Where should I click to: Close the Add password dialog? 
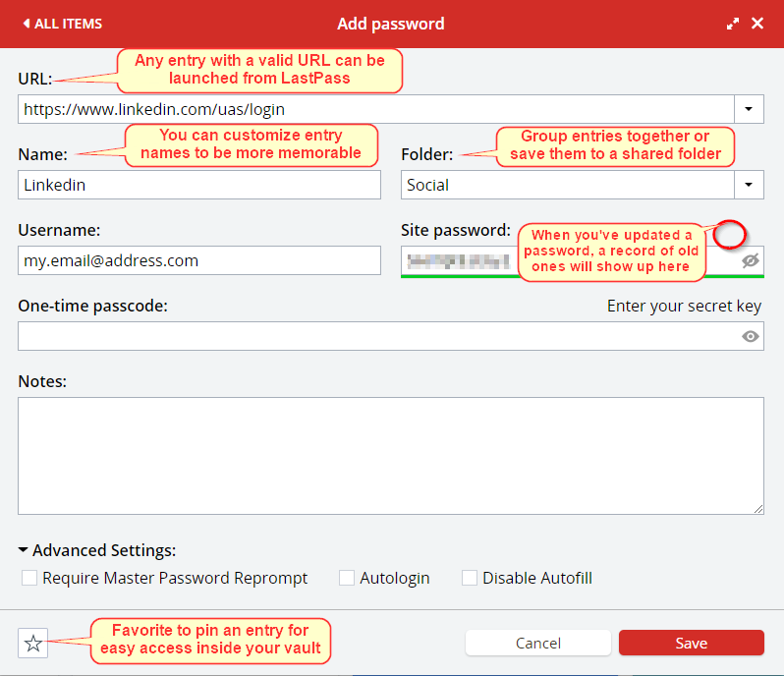pos(757,24)
